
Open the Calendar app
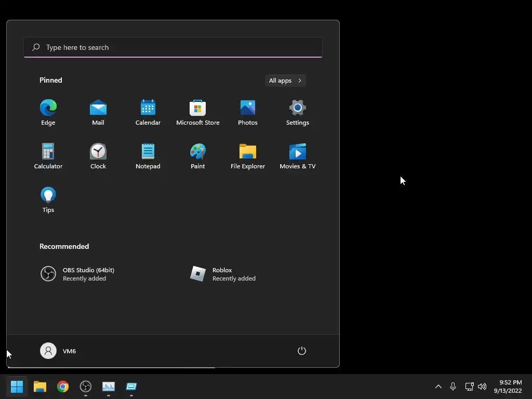(148, 113)
